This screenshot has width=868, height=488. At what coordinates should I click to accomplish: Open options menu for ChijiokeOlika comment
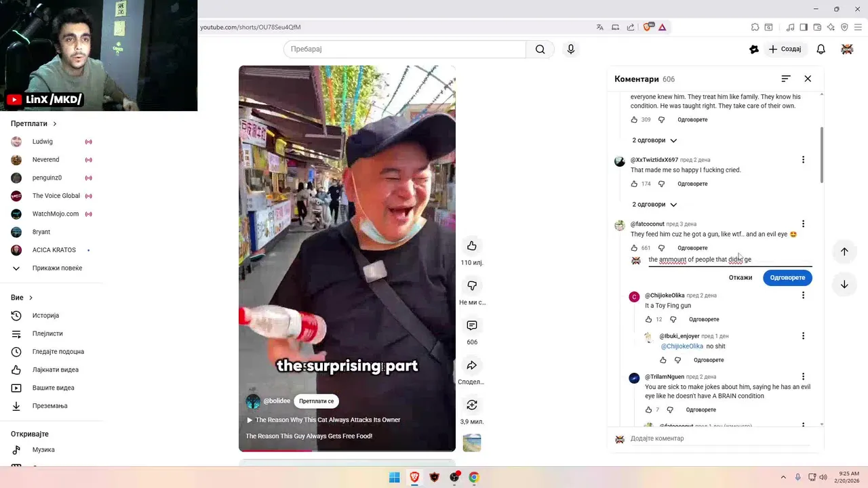(x=803, y=296)
